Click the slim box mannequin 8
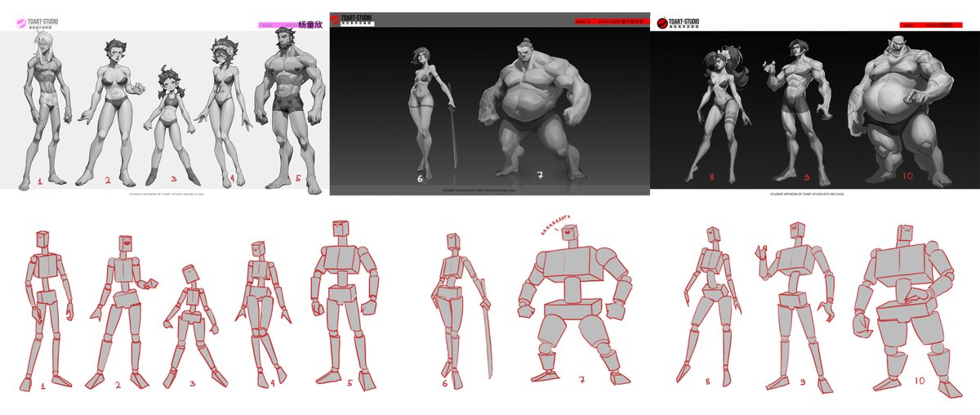This screenshot has width=980, height=415. click(x=708, y=305)
